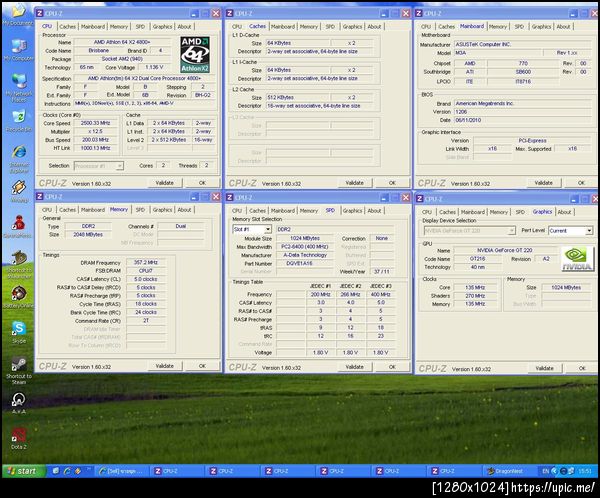Click the Code Name Brisbane field
600x498 pixels.
click(x=99, y=51)
